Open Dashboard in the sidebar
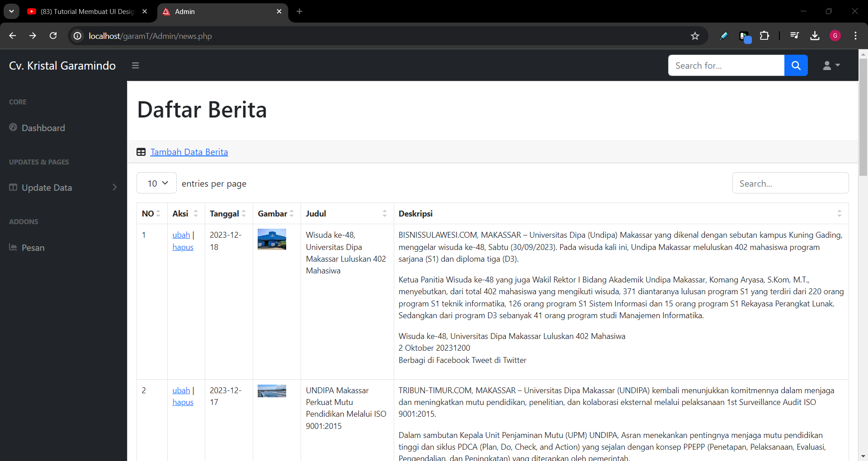Screen dimensions: 868x461 point(43,128)
